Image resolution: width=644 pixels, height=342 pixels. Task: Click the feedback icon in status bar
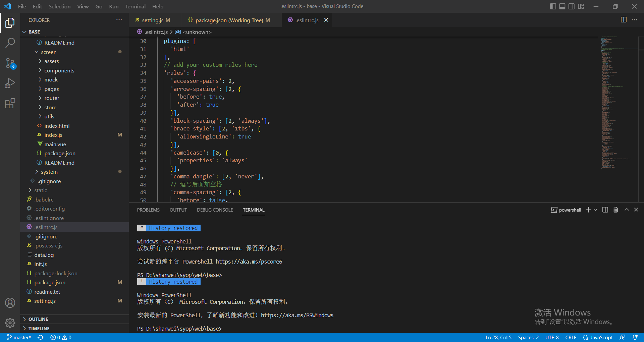623,338
